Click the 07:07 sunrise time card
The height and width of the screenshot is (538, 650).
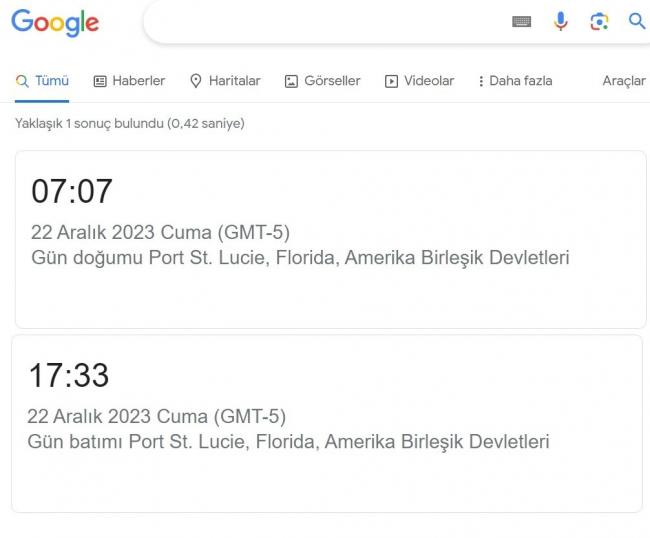click(x=330, y=240)
